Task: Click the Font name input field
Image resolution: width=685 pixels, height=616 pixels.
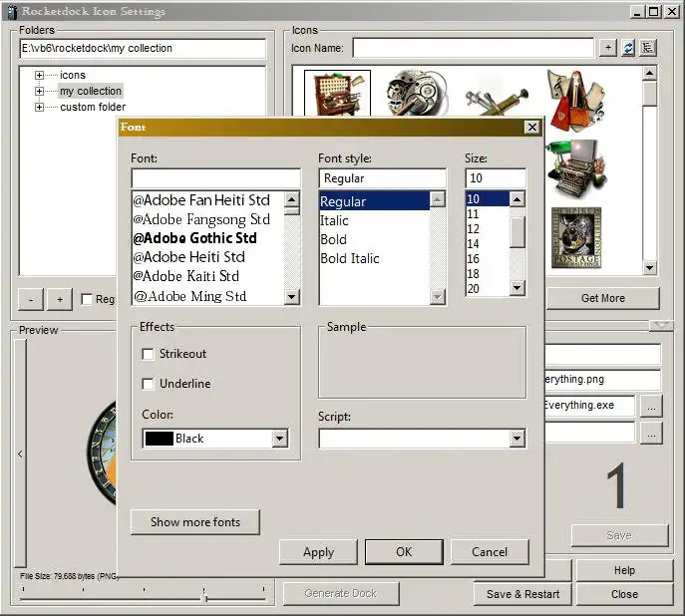Action: [215, 178]
